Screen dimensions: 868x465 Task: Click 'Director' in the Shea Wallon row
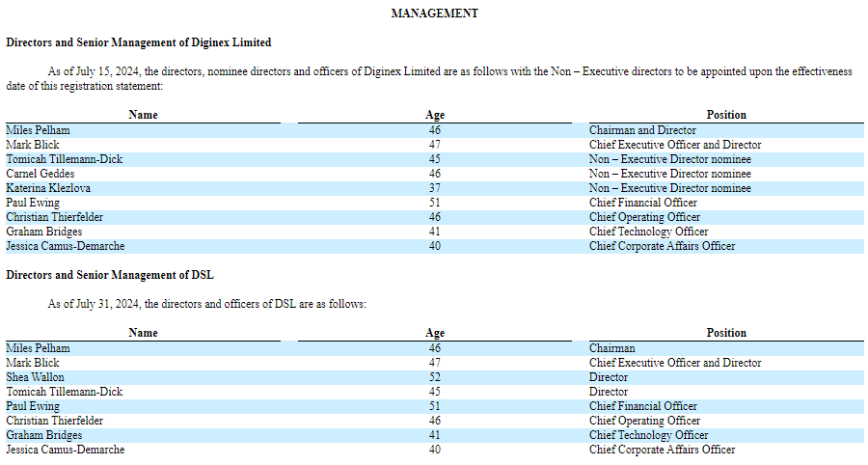(x=609, y=377)
